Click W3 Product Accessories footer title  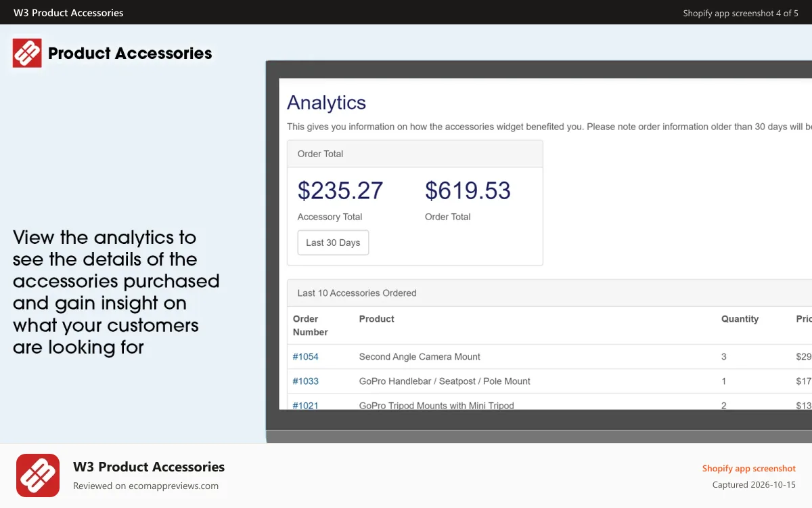(x=149, y=467)
